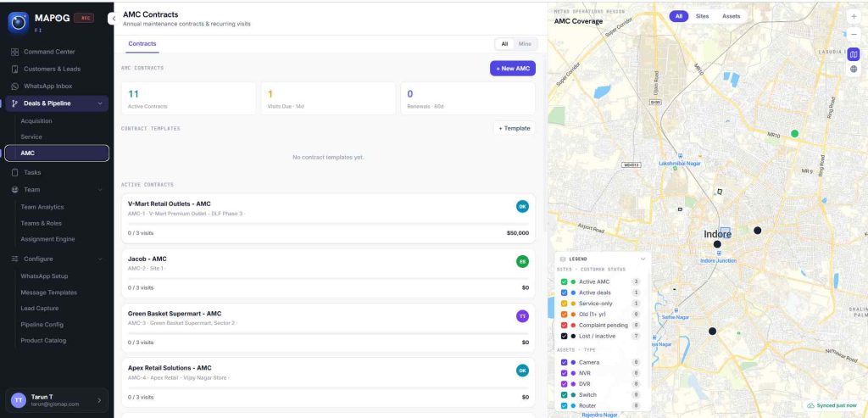Click the + New AMC button
The height and width of the screenshot is (418, 868).
(x=513, y=68)
